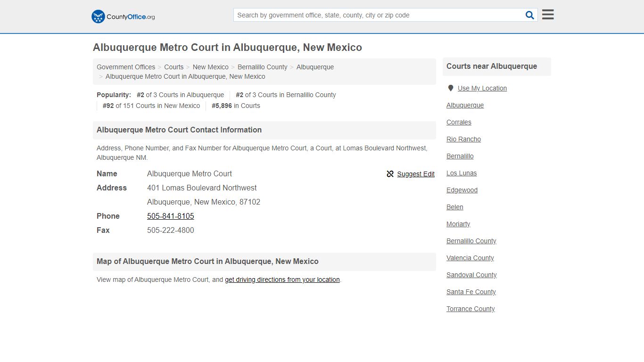Open Valencia County courts link
This screenshot has width=644, height=362.
pyautogui.click(x=470, y=258)
